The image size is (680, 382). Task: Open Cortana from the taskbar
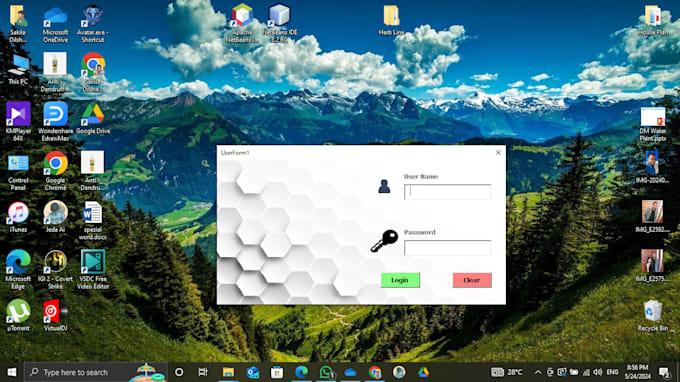pos(179,372)
